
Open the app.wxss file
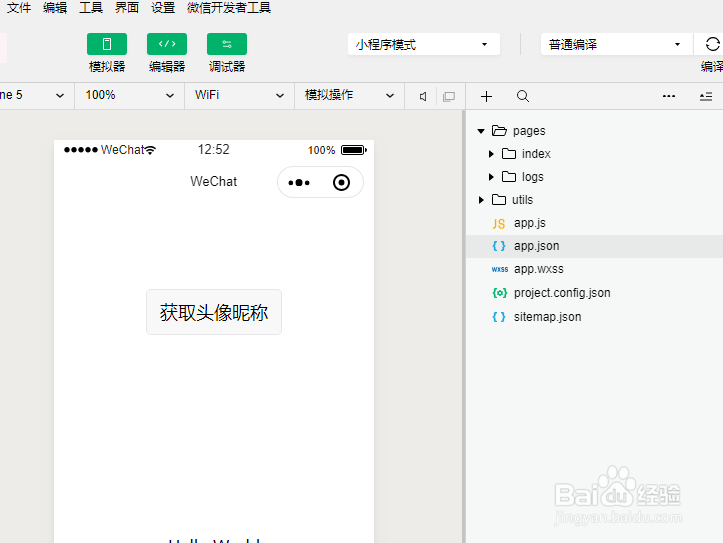(x=594, y=269)
